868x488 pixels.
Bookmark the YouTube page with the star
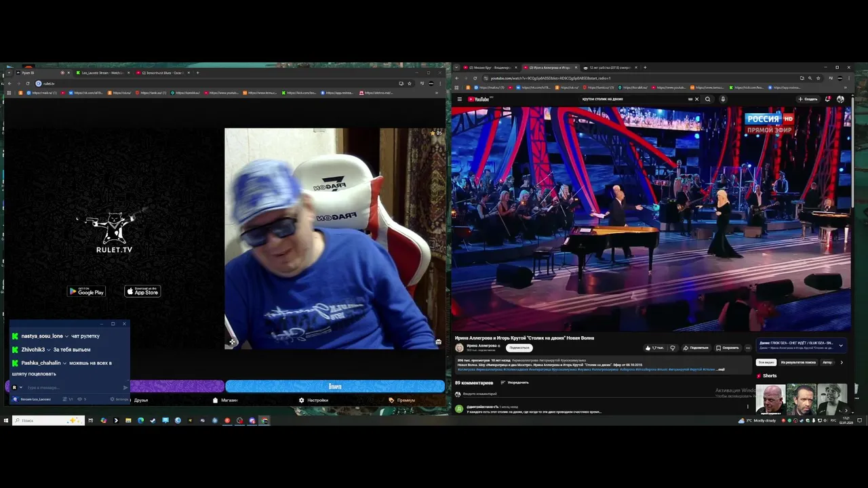point(818,78)
